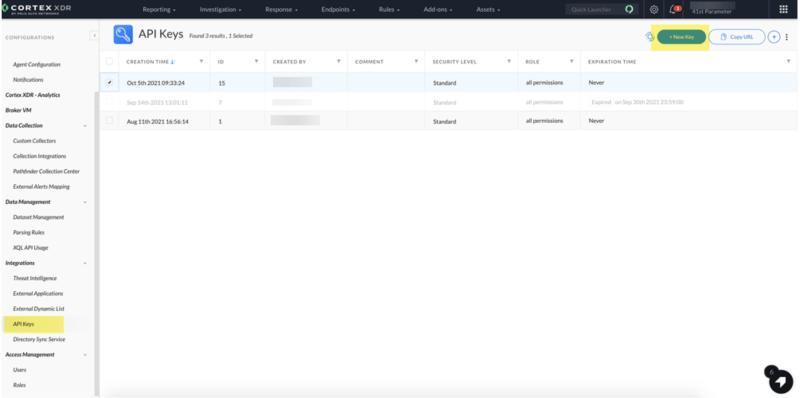
Task: Open the Endpoints menu
Action: 338,10
